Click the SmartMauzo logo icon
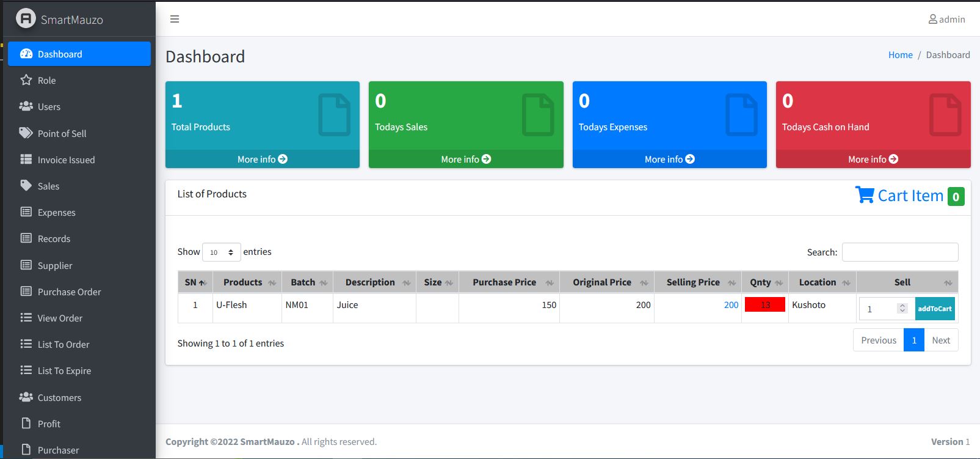The image size is (980, 459). 26,19
